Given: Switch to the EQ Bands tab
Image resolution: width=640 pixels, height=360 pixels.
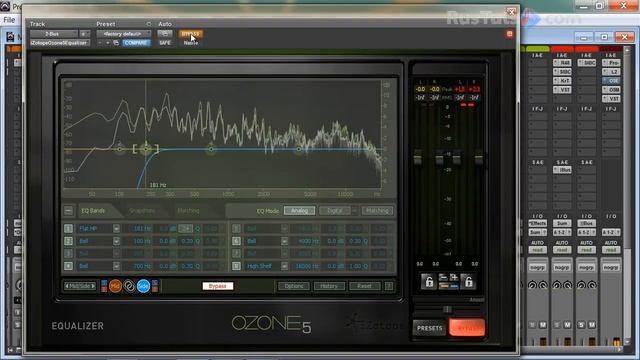Looking at the screenshot, I should pyautogui.click(x=93, y=211).
